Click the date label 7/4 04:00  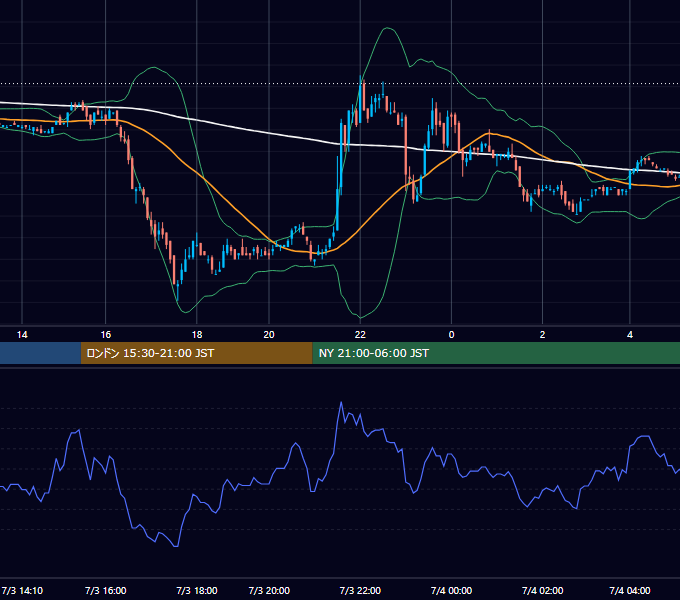630,590
